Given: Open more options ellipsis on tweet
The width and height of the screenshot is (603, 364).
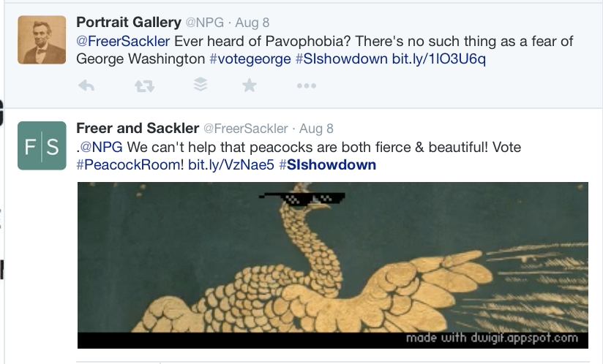Looking at the screenshot, I should 305,86.
